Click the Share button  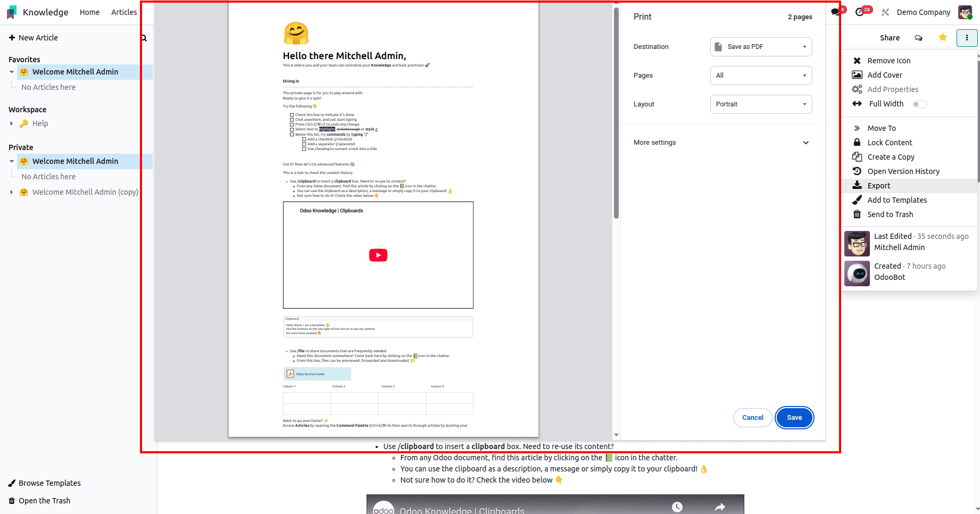[890, 38]
